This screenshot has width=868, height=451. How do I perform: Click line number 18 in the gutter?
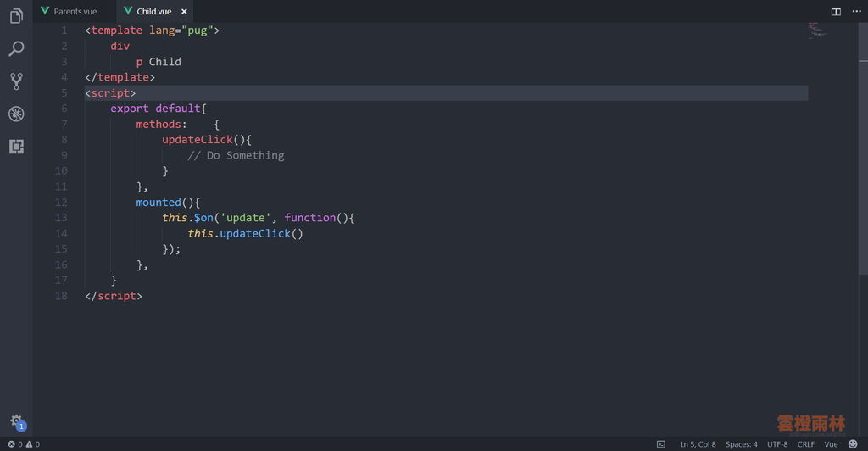(61, 296)
